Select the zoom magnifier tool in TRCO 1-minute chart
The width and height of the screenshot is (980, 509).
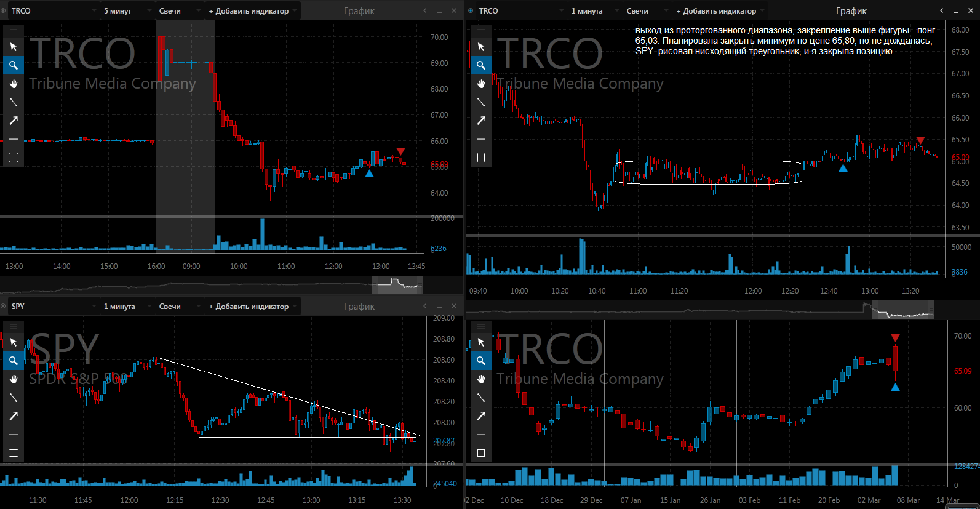[x=481, y=65]
